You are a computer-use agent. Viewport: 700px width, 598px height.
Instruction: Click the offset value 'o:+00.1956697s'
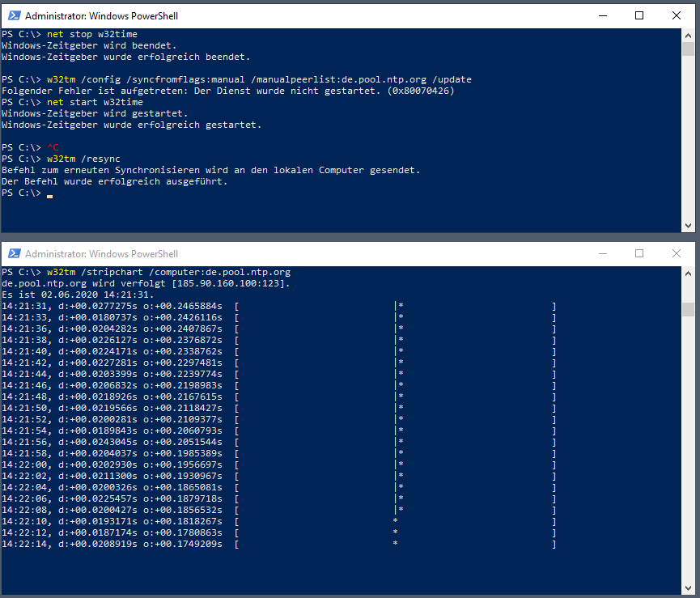click(183, 465)
